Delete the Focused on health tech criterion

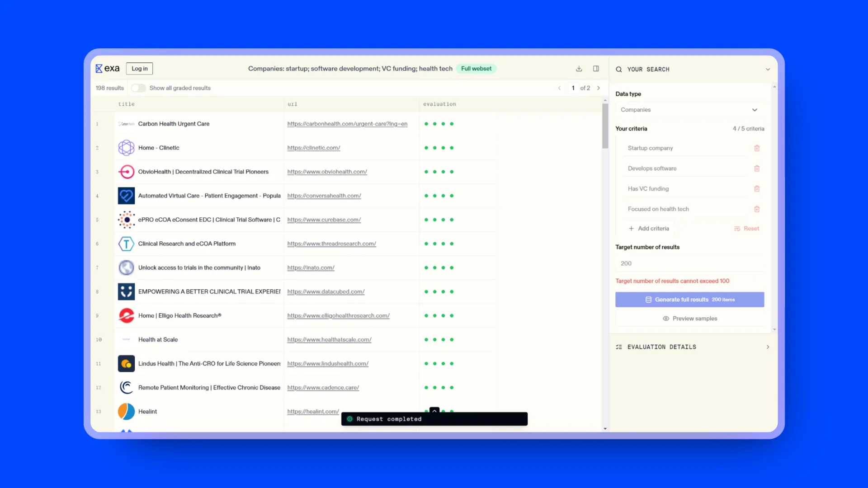(757, 209)
